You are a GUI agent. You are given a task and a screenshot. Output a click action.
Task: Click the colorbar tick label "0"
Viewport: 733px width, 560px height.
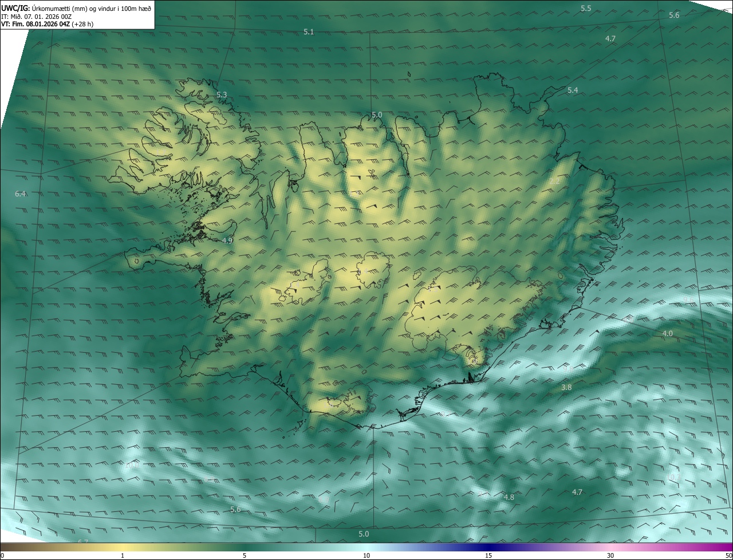pos(2,555)
